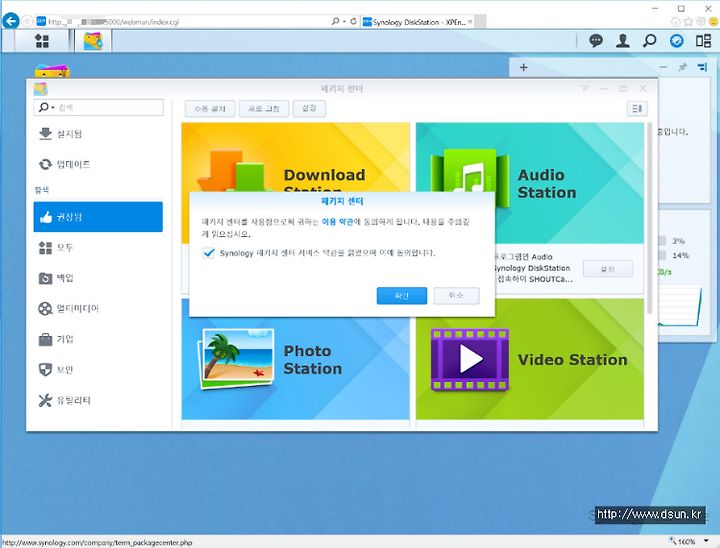Open the browser settings gear icon

(701, 21)
